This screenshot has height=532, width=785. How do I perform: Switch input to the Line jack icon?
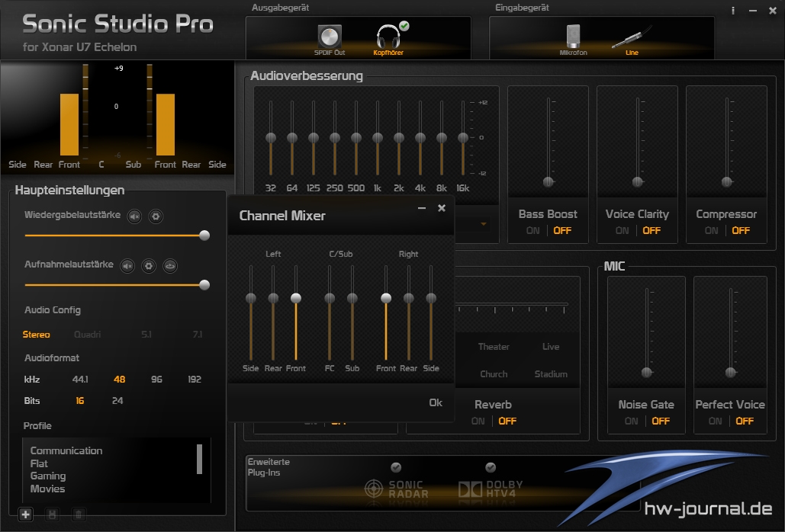tap(632, 38)
